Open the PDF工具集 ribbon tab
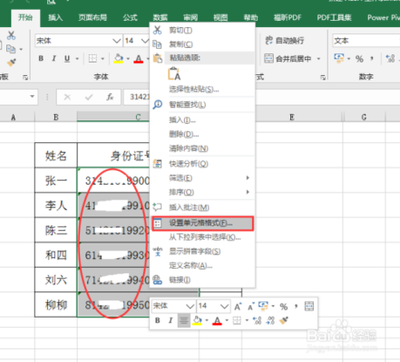The image size is (400, 362). (x=334, y=17)
